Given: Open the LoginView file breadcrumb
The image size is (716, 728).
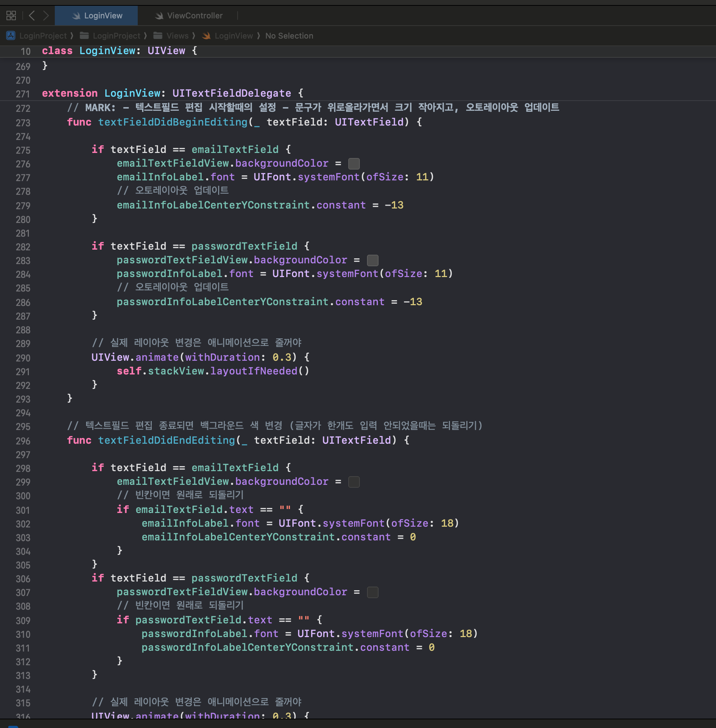Looking at the screenshot, I should 234,36.
